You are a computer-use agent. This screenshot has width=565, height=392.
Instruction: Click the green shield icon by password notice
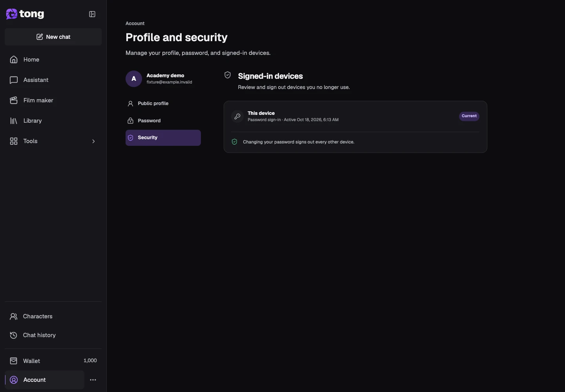click(x=235, y=142)
